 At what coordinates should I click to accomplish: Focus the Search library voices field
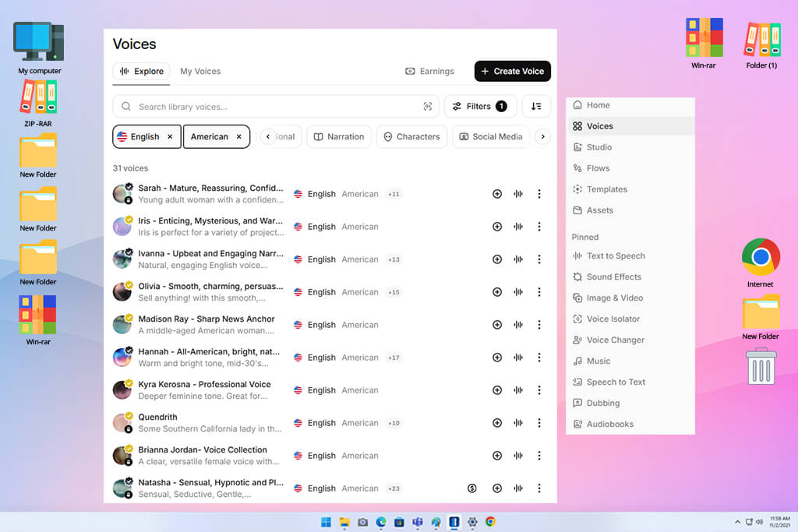[x=275, y=106]
